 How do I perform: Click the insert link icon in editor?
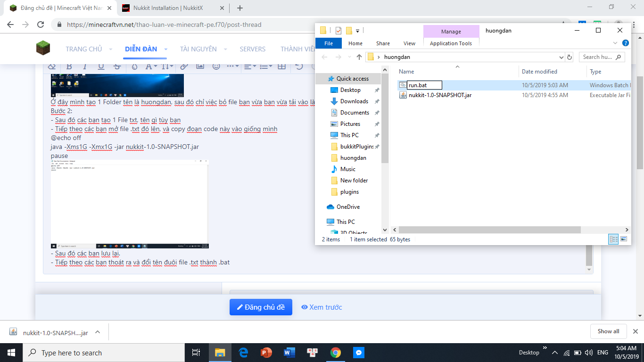click(184, 66)
